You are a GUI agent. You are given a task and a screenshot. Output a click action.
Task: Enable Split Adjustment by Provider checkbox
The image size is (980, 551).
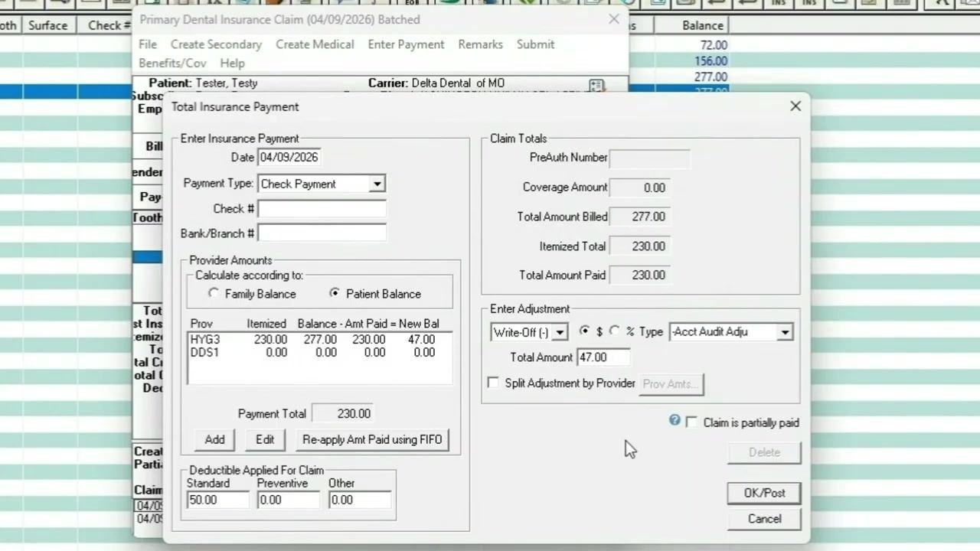[x=493, y=383]
